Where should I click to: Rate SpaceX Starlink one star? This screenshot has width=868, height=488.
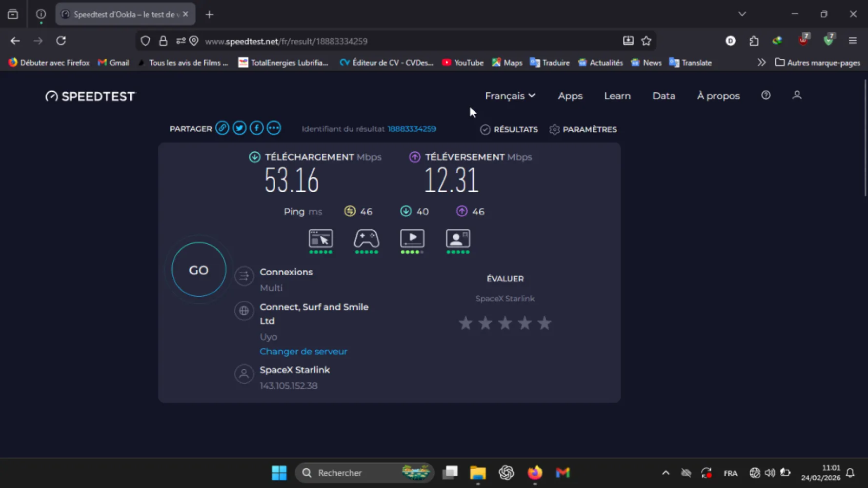click(465, 323)
